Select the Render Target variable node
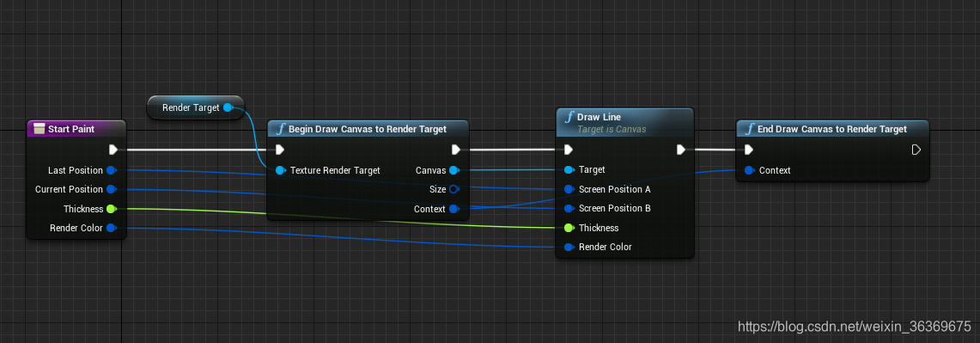This screenshot has width=980, height=343. [x=196, y=107]
